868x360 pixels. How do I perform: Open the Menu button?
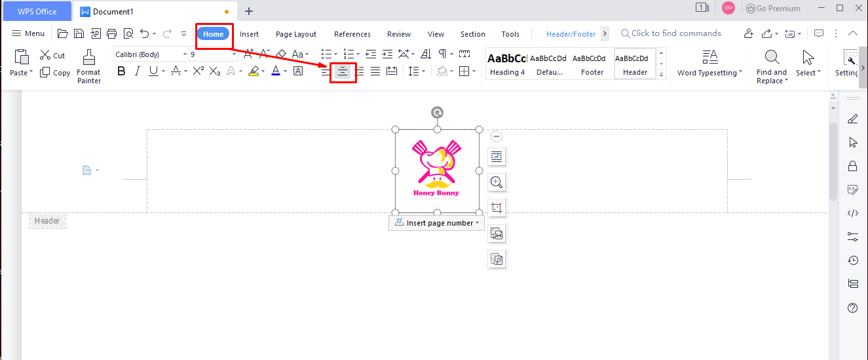28,33
